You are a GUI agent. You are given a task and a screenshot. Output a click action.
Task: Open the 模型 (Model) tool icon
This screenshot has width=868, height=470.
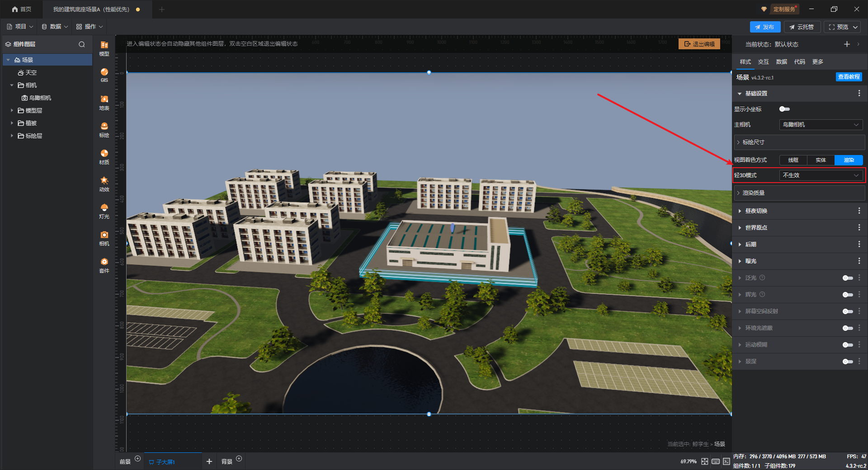pos(104,48)
